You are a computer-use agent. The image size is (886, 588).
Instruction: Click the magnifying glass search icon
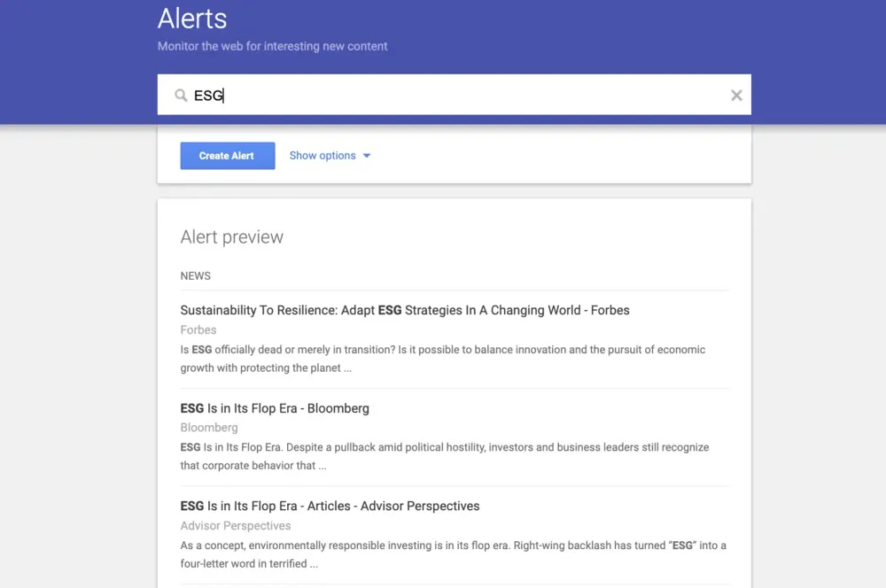coord(181,94)
